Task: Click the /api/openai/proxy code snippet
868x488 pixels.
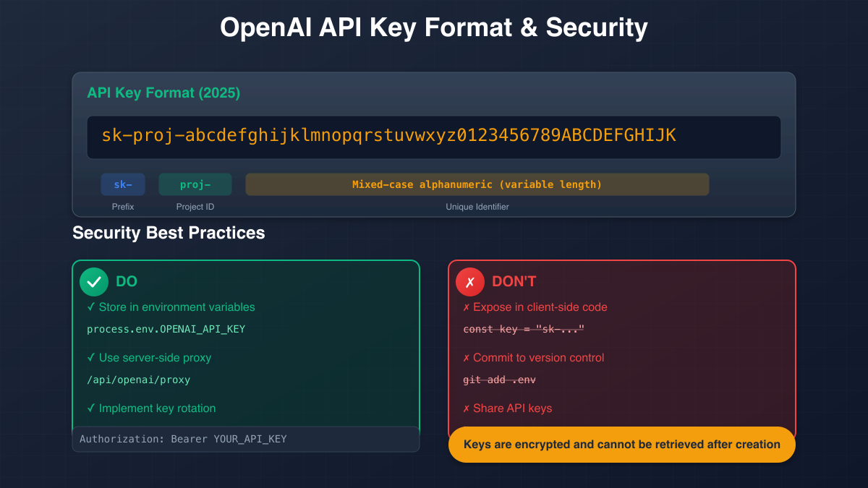Action: pos(138,380)
